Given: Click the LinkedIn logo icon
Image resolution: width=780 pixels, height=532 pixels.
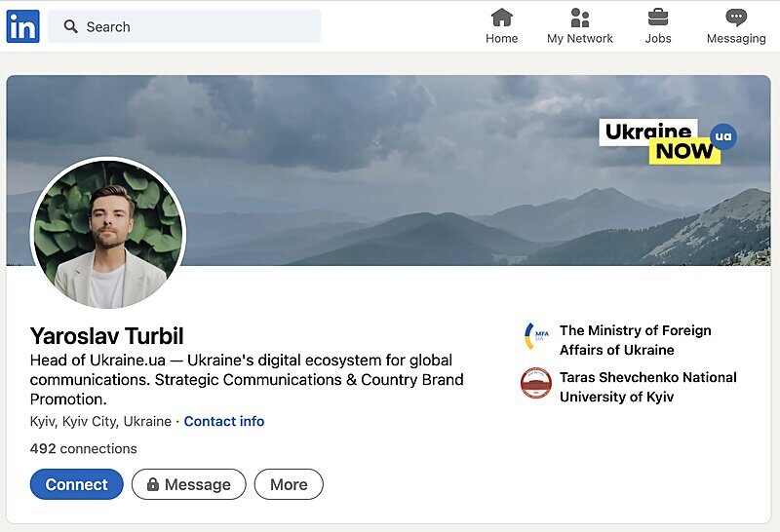Looking at the screenshot, I should pyautogui.click(x=22, y=26).
